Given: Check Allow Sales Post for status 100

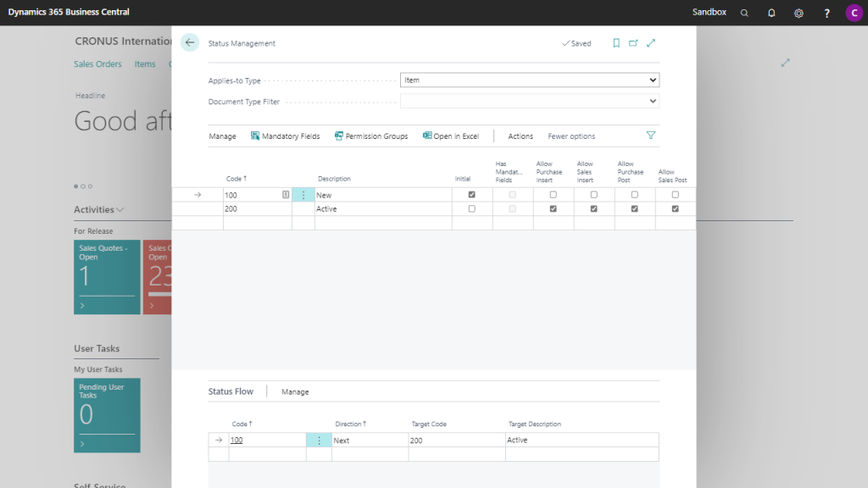Looking at the screenshot, I should 675,194.
